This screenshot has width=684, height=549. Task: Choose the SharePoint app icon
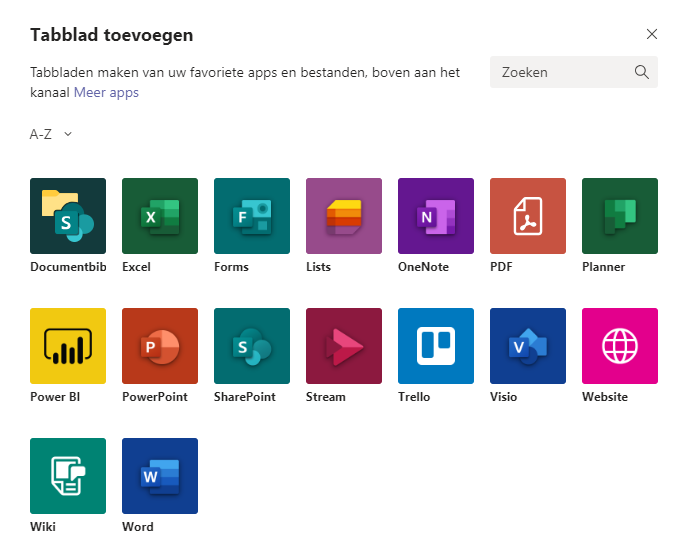tap(252, 346)
